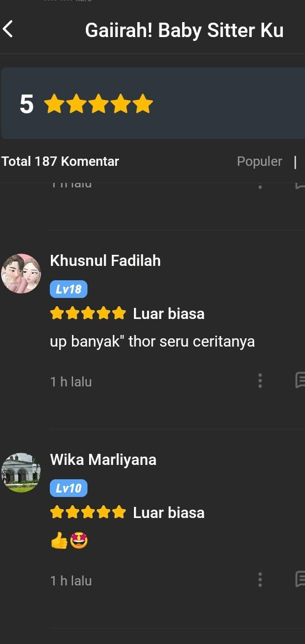The width and height of the screenshot is (305, 644).
Task: Tap the "1 h lalu" timestamp under Khusnul's comment
Action: (x=71, y=381)
